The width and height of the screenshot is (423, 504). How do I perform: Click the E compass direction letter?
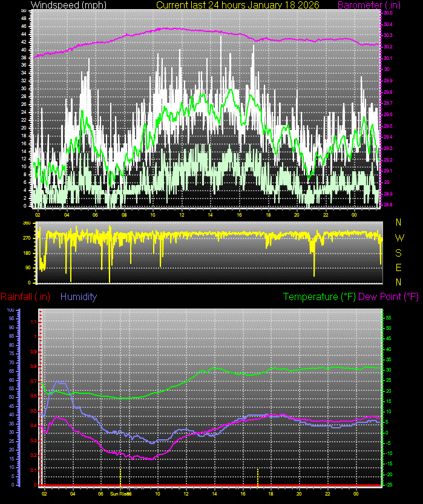pos(399,267)
